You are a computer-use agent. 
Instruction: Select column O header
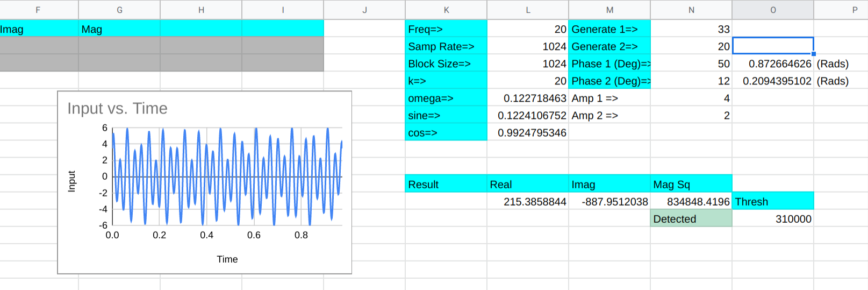click(772, 10)
